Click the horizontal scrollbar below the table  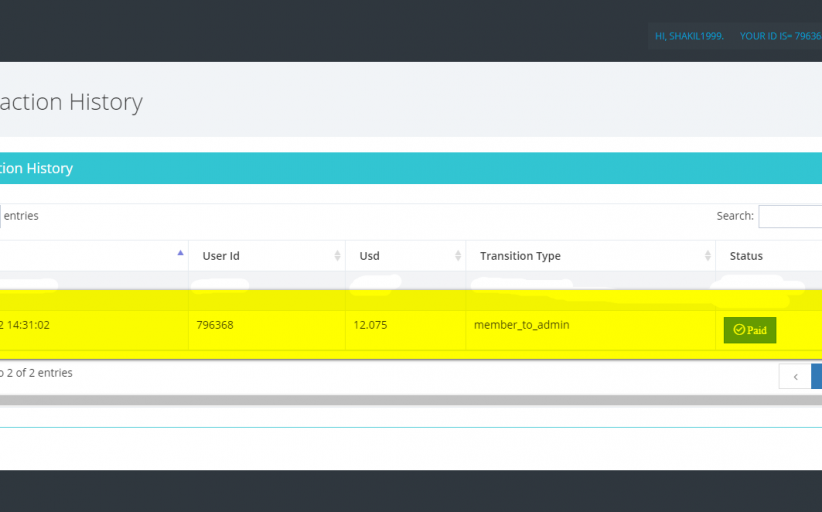400,400
